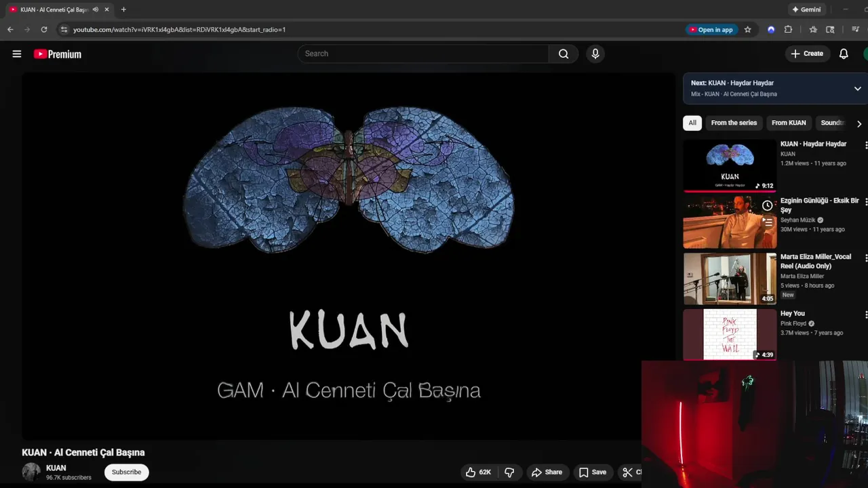This screenshot has width=868, height=488.
Task: Open the notifications bell
Action: [844, 54]
